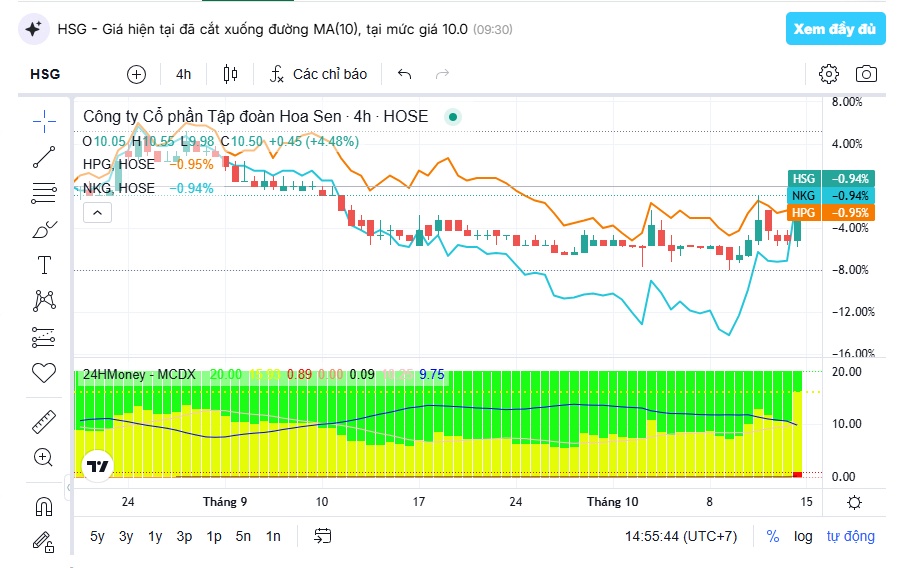This screenshot has width=901, height=568.
Task: Click the HSG price label on scale
Action: click(830, 179)
